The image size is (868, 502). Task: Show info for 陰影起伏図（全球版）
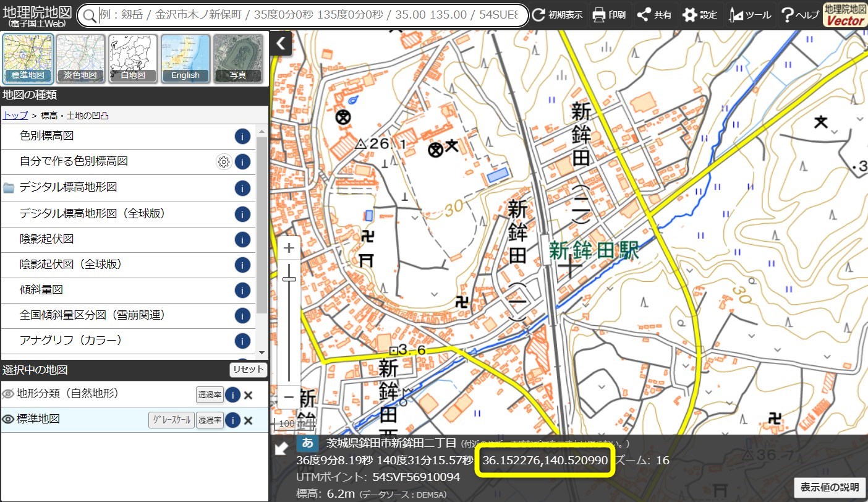(242, 265)
